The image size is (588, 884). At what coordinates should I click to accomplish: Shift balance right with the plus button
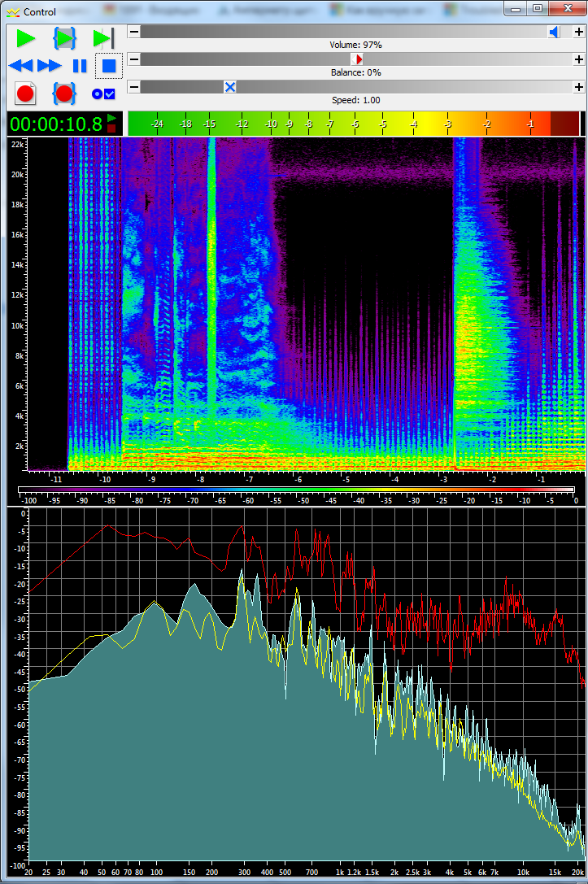[579, 59]
